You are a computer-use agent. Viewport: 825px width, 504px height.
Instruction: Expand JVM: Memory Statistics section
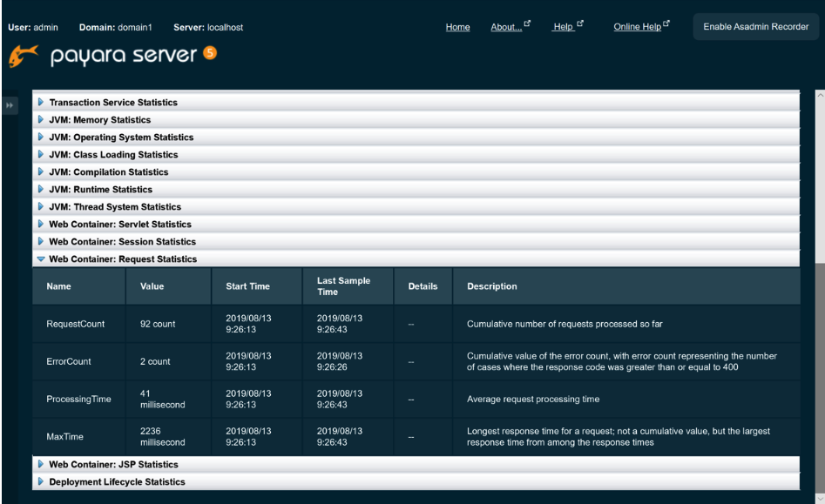[99, 120]
